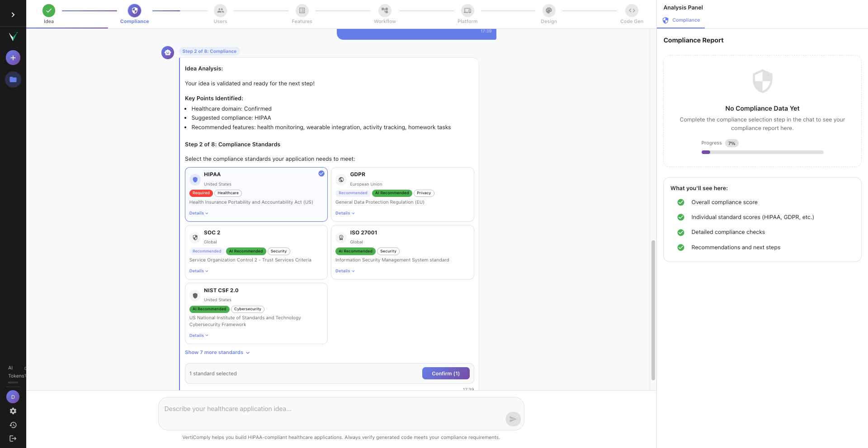Image resolution: width=868 pixels, height=448 pixels.
Task: Select the Users step icon in the stepper
Action: tap(220, 10)
